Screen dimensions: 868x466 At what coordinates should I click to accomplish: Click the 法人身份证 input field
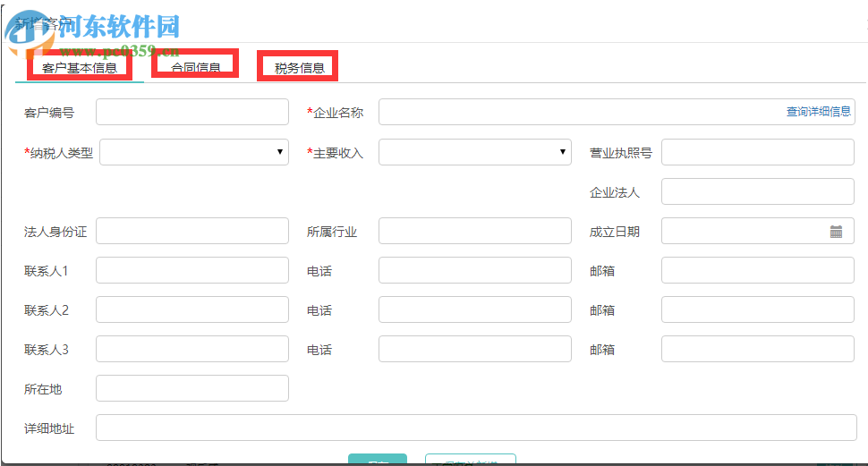[192, 231]
